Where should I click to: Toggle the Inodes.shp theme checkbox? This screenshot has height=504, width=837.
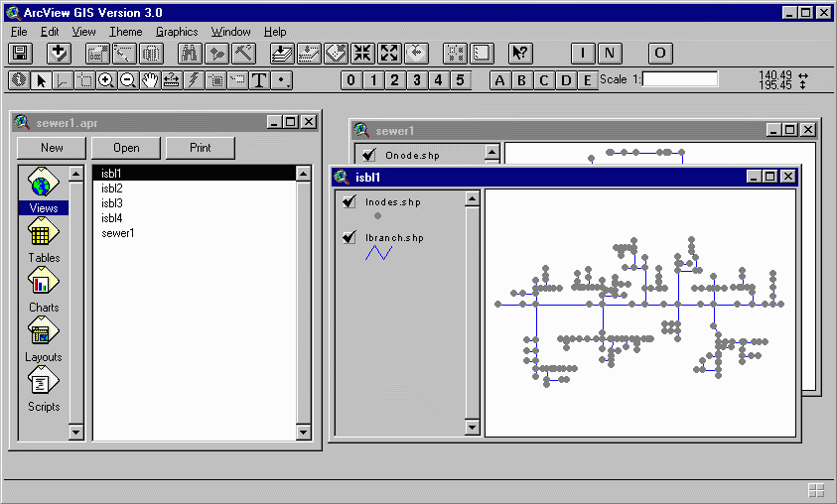pos(349,202)
